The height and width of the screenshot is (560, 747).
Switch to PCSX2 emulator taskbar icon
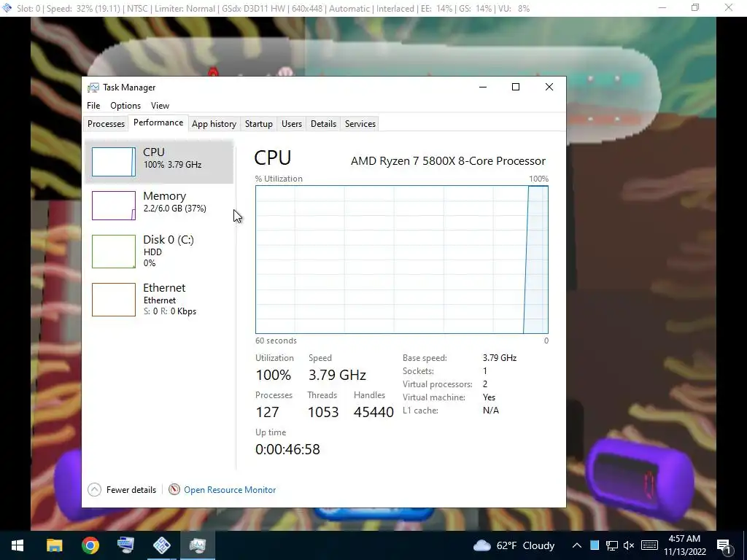pyautogui.click(x=161, y=545)
